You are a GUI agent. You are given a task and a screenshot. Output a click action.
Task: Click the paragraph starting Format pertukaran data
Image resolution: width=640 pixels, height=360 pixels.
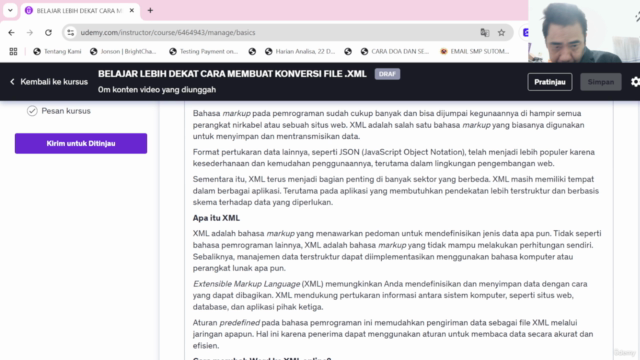[395, 158]
